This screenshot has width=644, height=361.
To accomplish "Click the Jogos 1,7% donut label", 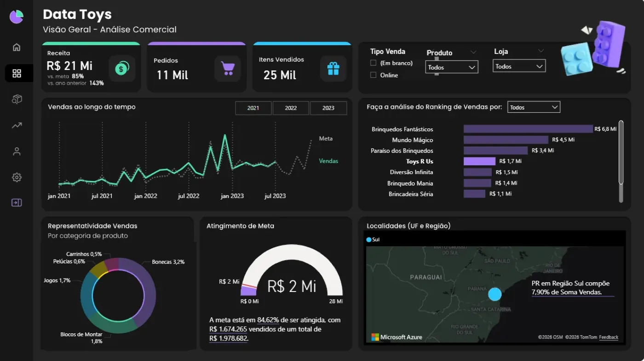I will coord(57,280).
